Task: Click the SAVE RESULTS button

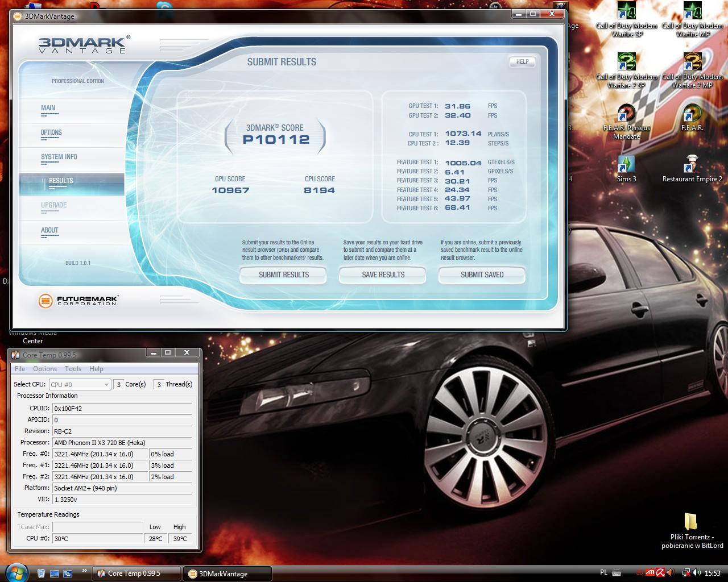Action: point(383,275)
